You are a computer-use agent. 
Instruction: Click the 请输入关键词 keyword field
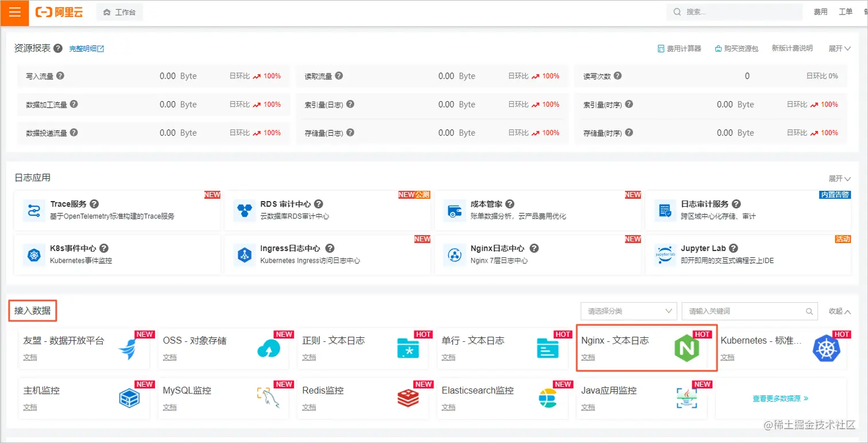click(750, 311)
